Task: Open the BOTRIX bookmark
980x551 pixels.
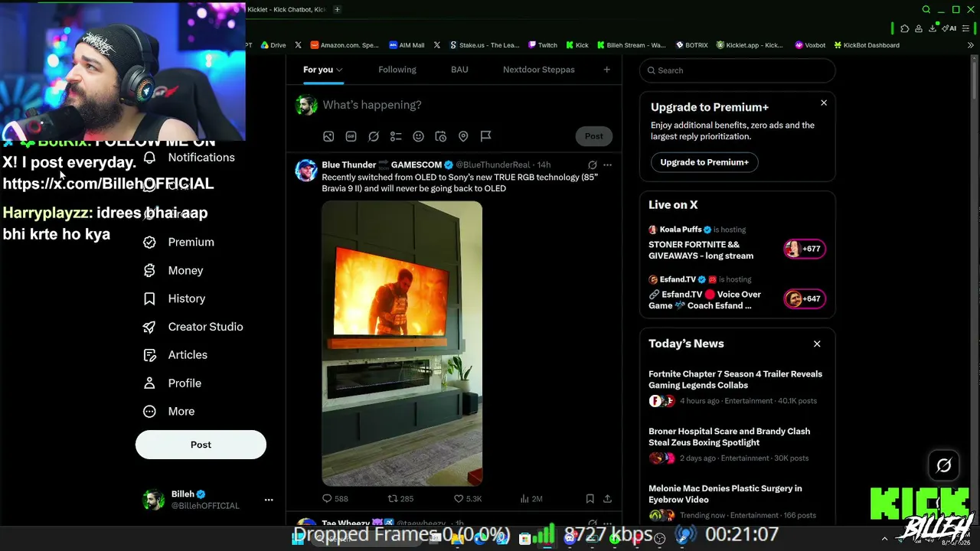Action: [691, 45]
